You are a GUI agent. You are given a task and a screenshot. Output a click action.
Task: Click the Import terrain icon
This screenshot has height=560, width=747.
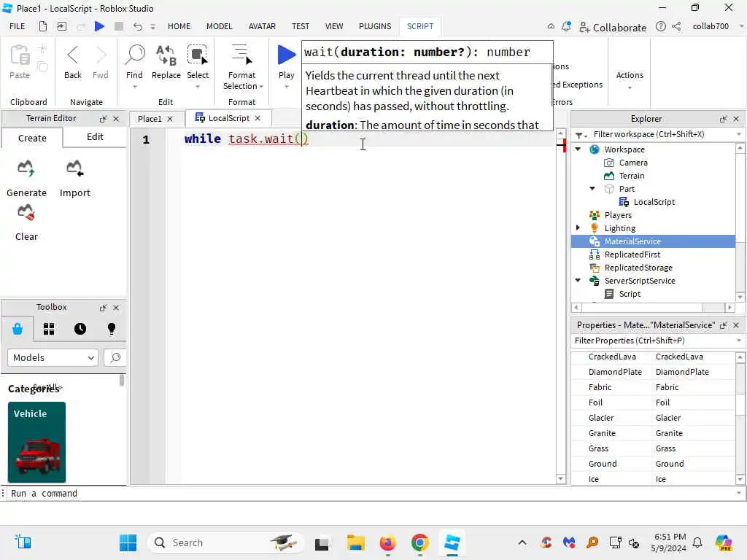pyautogui.click(x=75, y=168)
